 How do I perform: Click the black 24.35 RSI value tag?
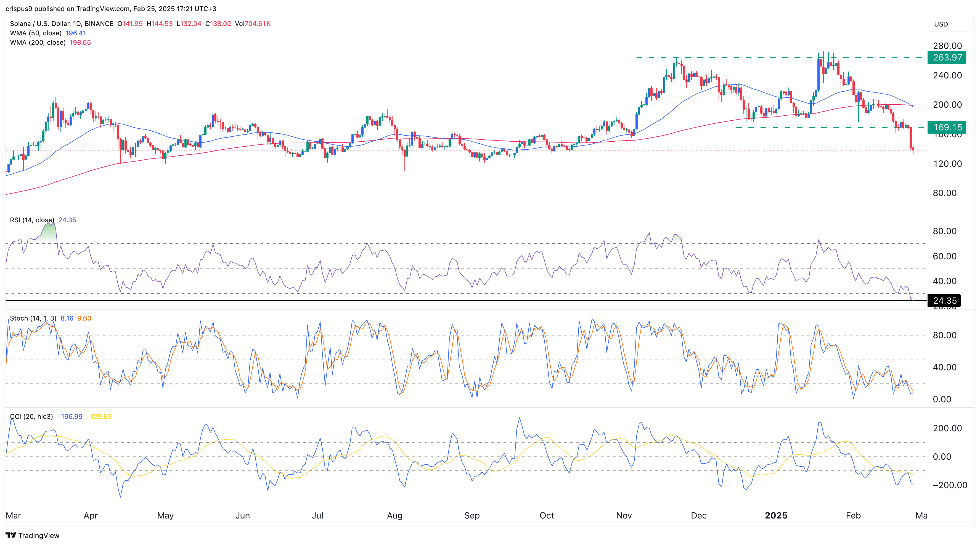pos(944,301)
